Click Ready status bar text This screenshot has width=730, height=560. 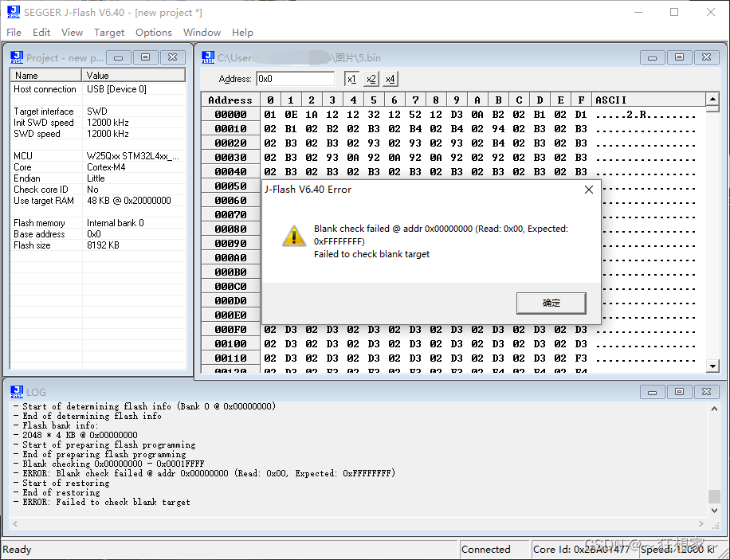coord(18,550)
